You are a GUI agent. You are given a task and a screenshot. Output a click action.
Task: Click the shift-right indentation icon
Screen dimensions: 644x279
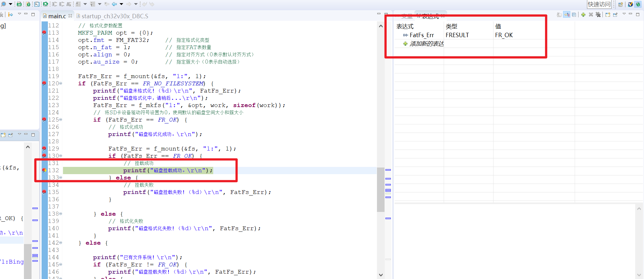coord(54,4)
